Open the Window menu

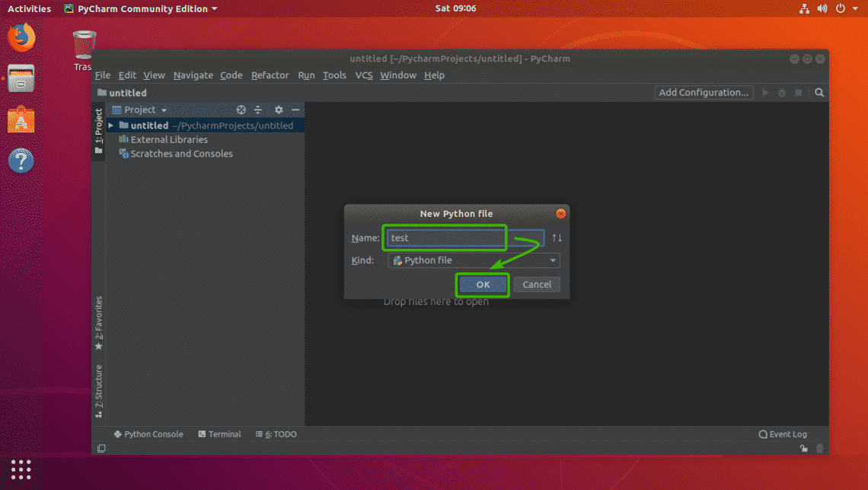tap(398, 75)
